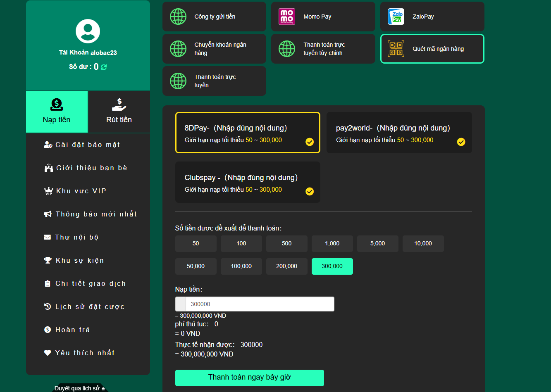Image resolution: width=551 pixels, height=392 pixels.
Task: Switch to the Rút tiền tab
Action: (x=119, y=112)
